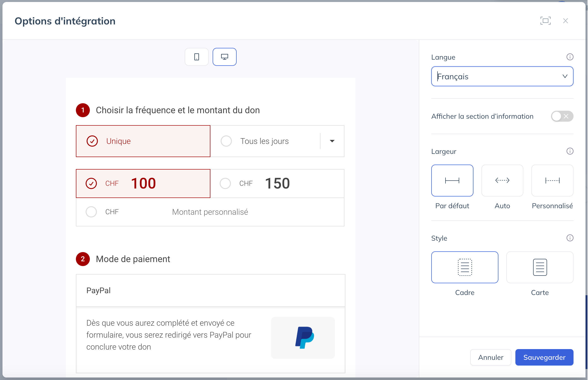
Task: Click the Montant personnalisé input field
Action: (x=210, y=212)
